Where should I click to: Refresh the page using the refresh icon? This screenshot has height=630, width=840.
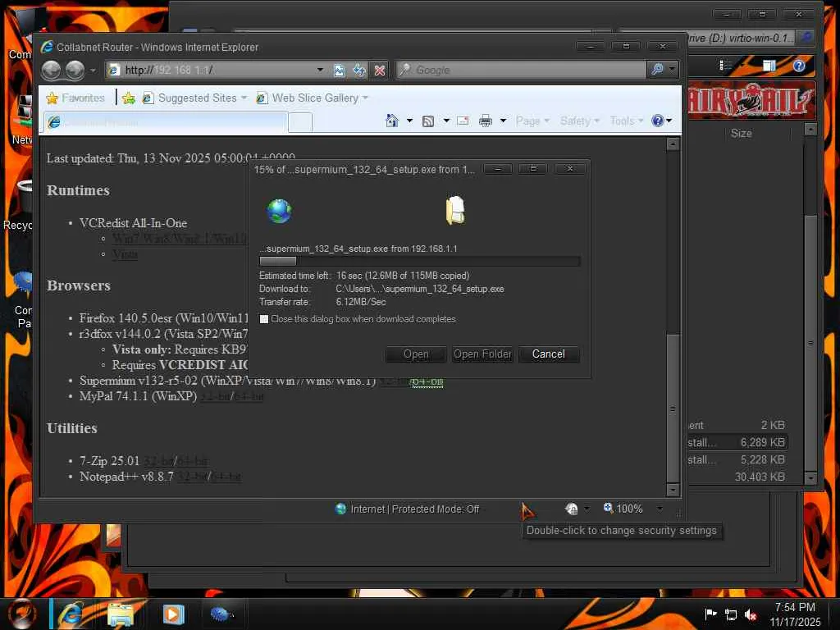point(359,71)
